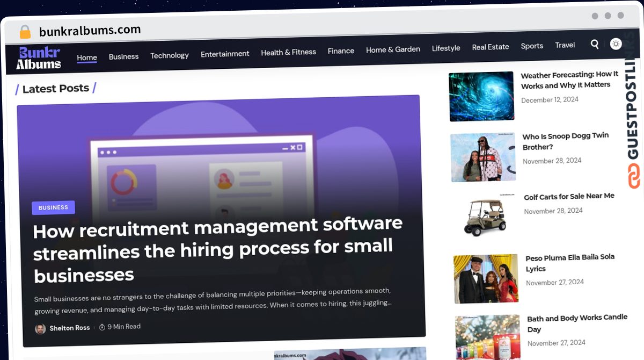Open the Finance menu item
Viewport: 644px width, 360px height.
pyautogui.click(x=341, y=51)
